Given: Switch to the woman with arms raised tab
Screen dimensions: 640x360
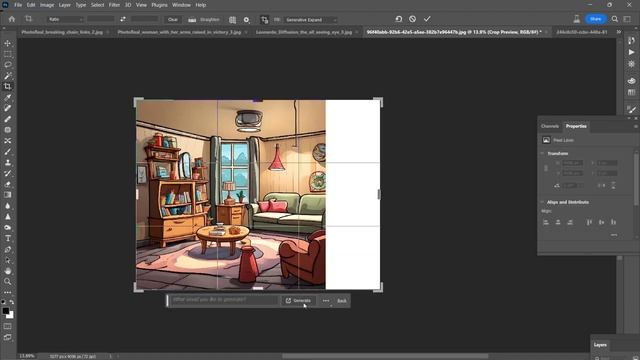Looking at the screenshot, I should click(x=179, y=32).
